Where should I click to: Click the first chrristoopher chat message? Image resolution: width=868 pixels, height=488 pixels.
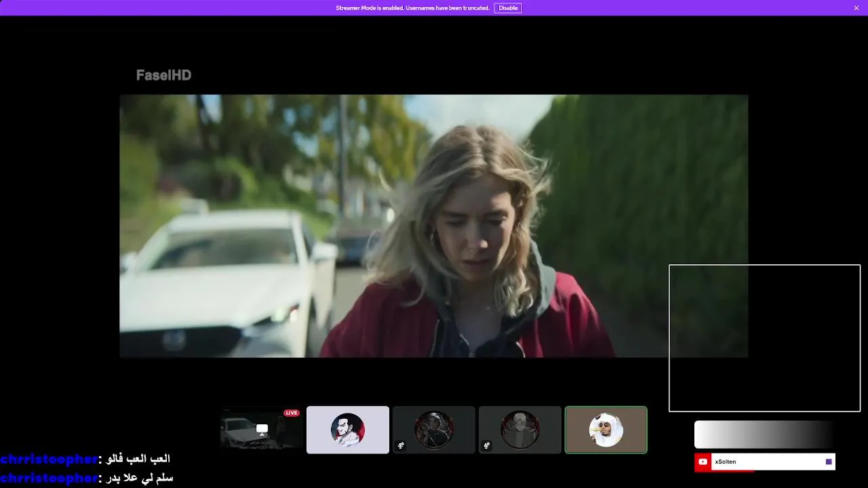pyautogui.click(x=85, y=459)
